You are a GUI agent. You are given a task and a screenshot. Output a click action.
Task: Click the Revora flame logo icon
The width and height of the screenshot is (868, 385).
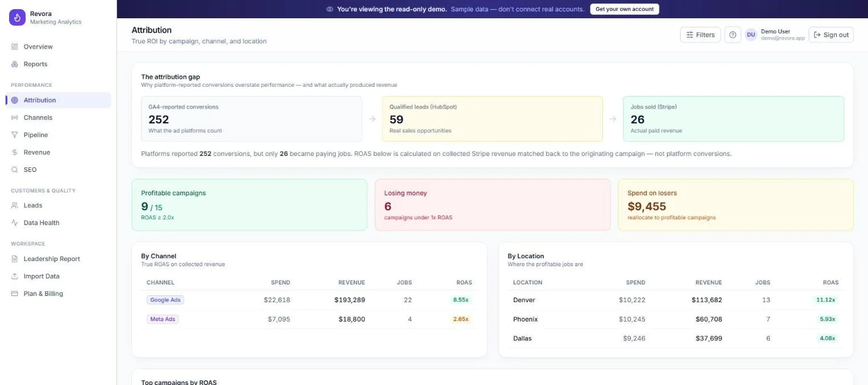point(17,18)
